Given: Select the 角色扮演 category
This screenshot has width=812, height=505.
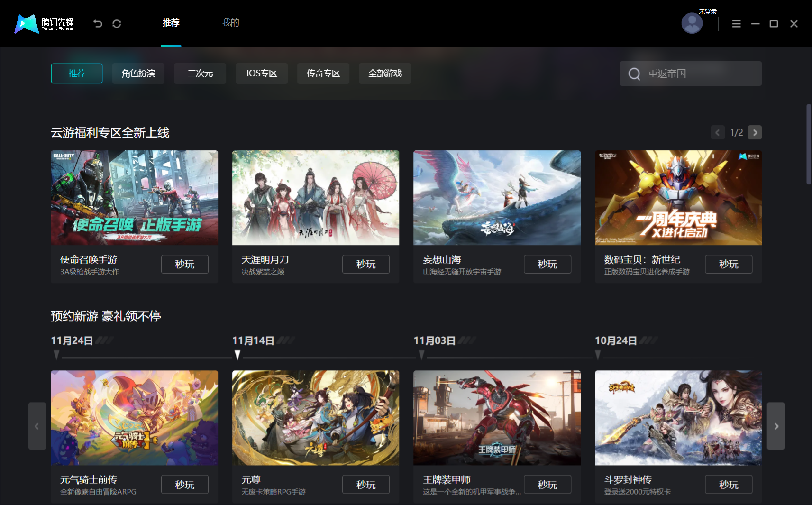Looking at the screenshot, I should pos(138,73).
